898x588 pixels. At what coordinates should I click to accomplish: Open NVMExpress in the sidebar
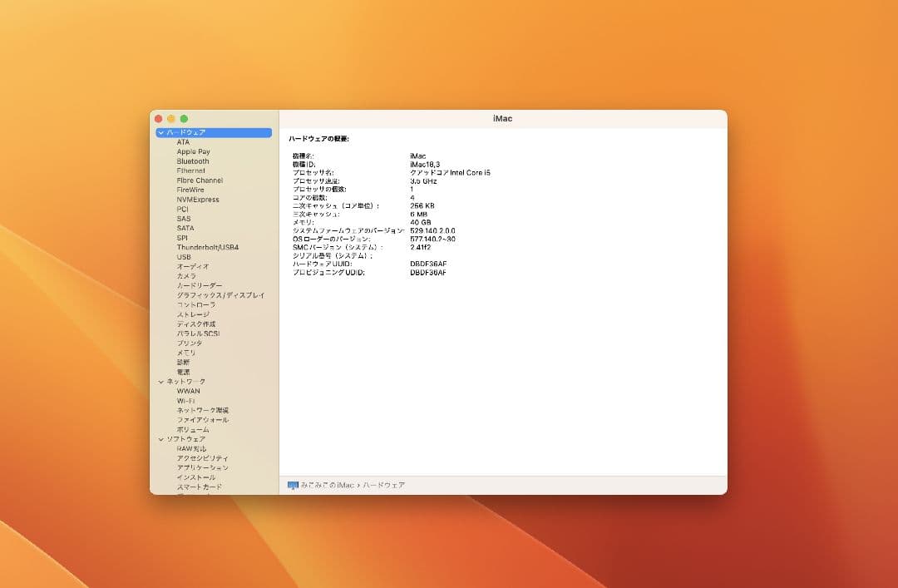point(198,200)
